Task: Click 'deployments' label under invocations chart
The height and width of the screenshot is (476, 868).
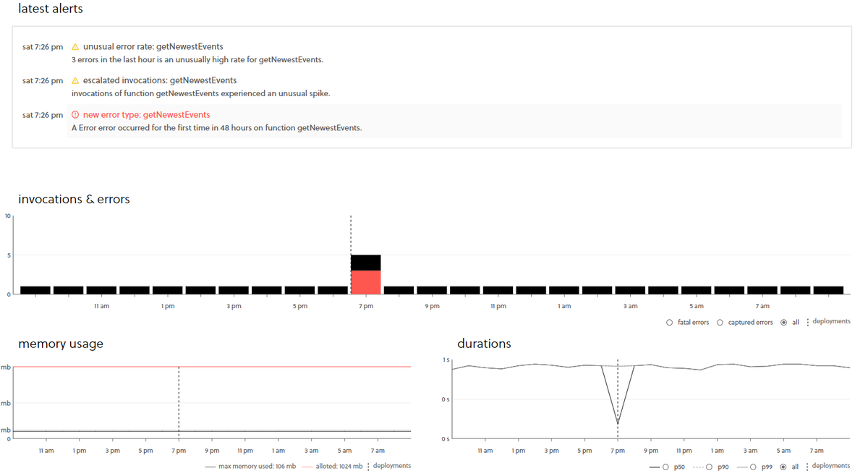Action: 832,321
